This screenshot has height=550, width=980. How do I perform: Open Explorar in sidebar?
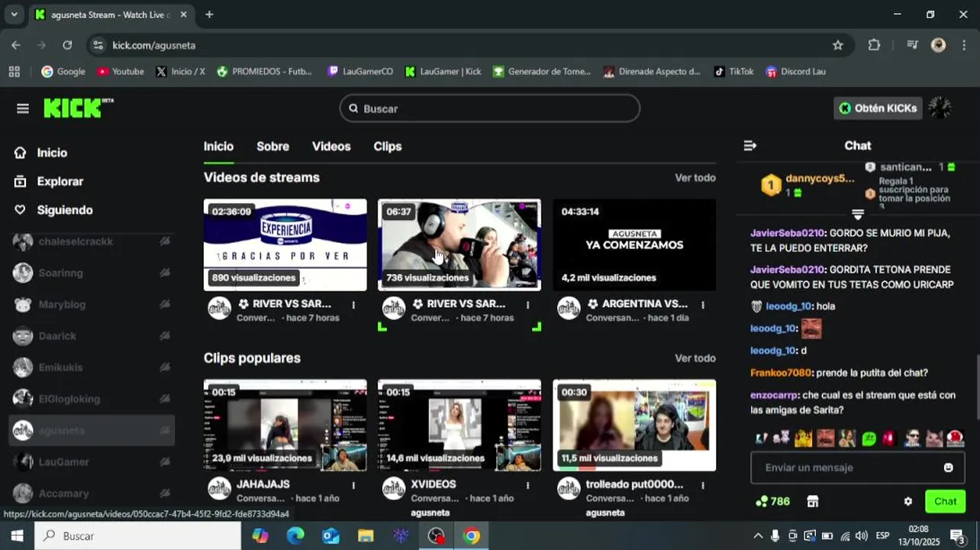tap(49, 181)
